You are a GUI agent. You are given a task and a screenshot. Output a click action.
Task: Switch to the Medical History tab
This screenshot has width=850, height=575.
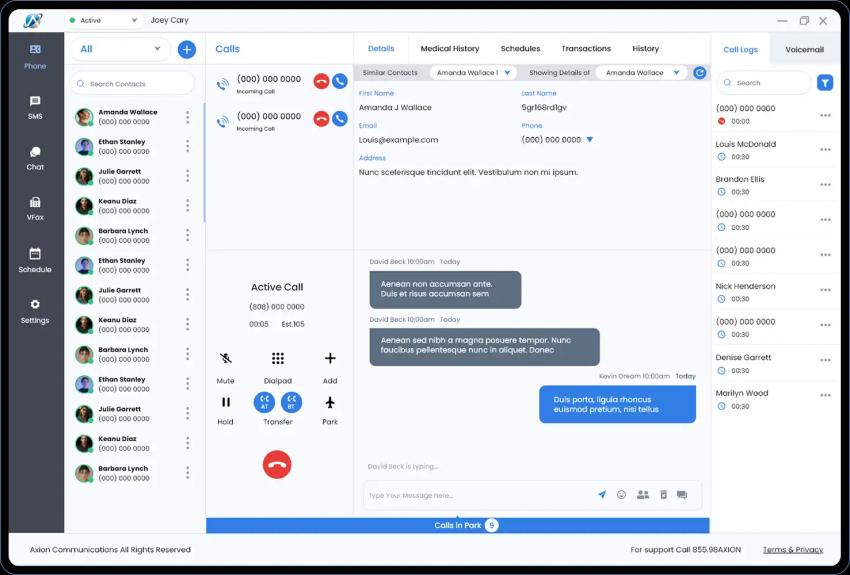pos(449,49)
